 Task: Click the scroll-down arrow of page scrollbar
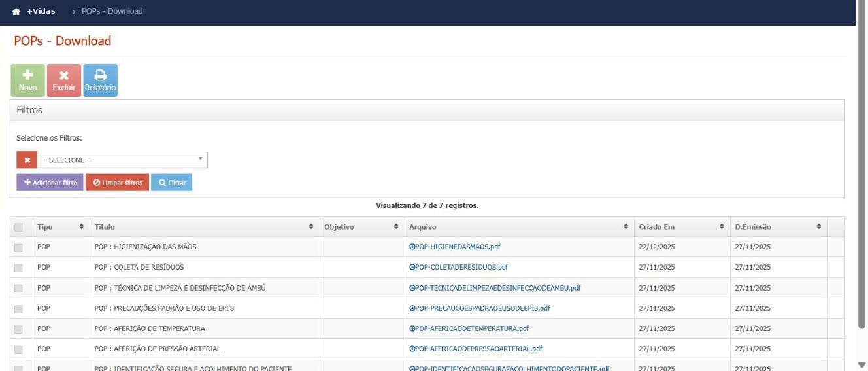(861, 365)
